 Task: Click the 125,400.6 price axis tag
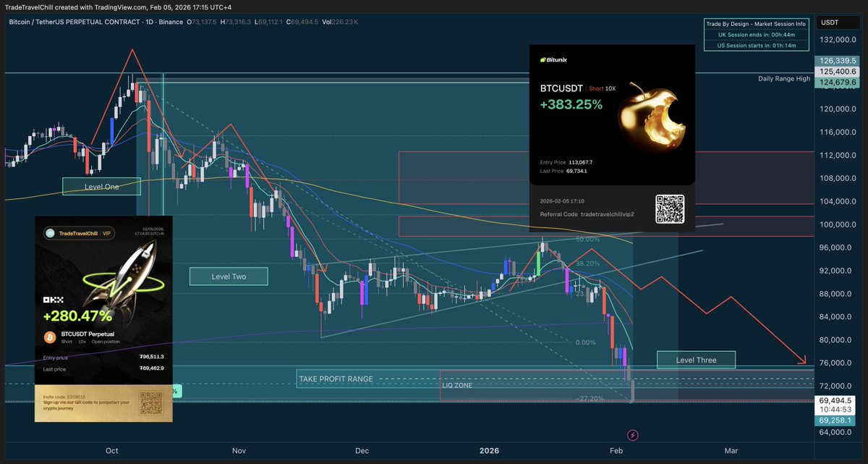tap(835, 72)
